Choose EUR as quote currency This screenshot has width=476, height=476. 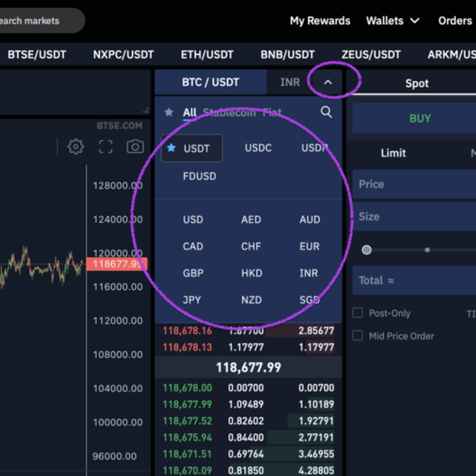(310, 246)
